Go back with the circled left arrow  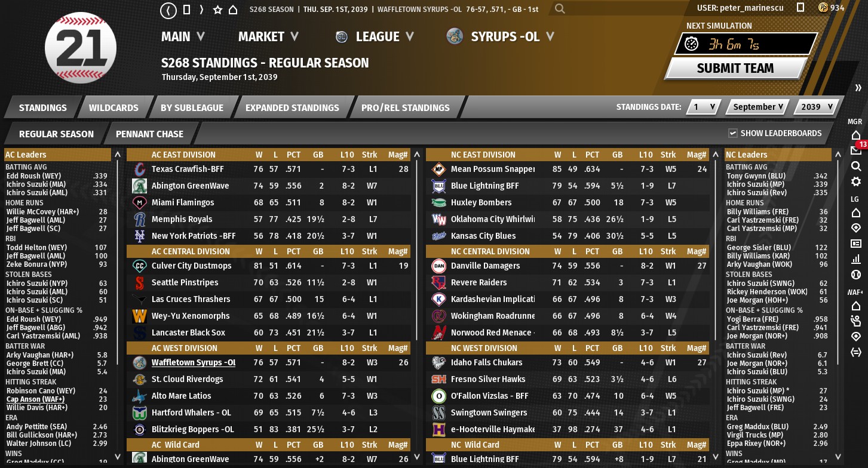click(169, 10)
